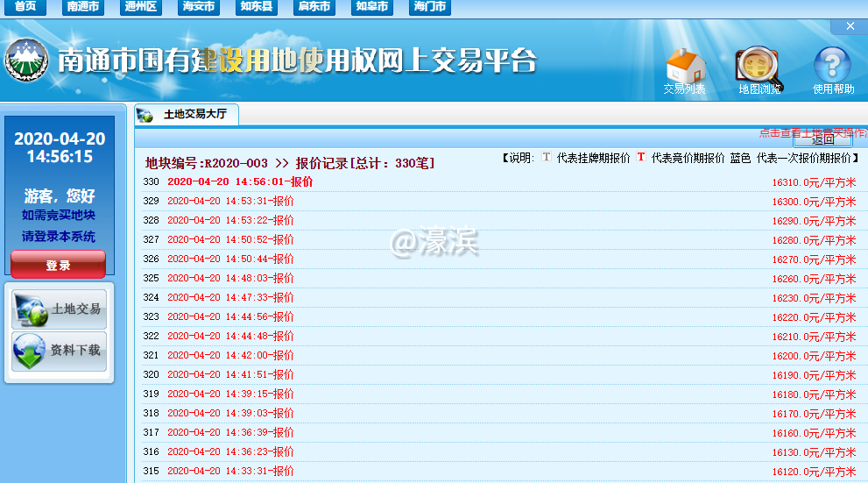
Task: Click the 地块编号:R2020-003 heading
Action: click(206, 163)
